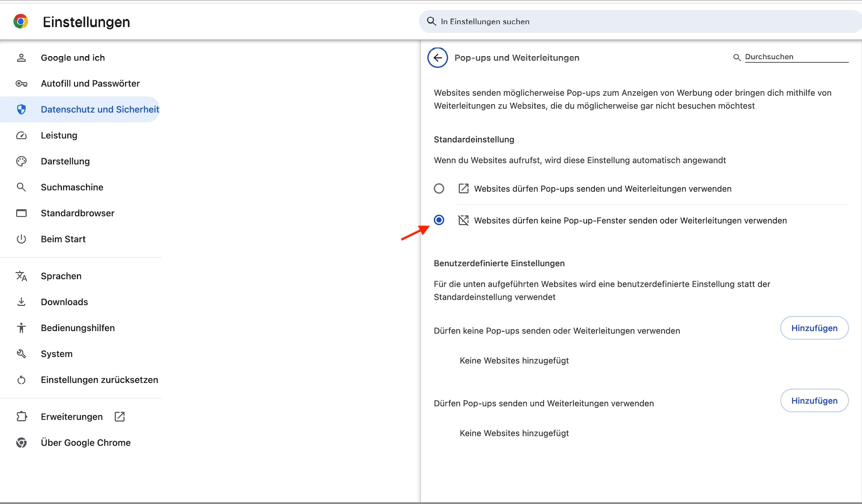Open Beim Start settings section
Image resolution: width=862 pixels, height=504 pixels.
click(x=63, y=239)
